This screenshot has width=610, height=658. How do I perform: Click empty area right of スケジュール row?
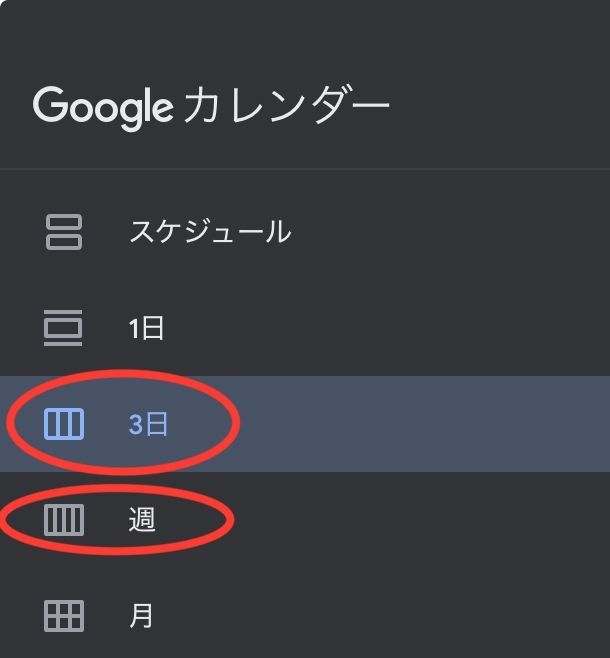[x=450, y=232]
